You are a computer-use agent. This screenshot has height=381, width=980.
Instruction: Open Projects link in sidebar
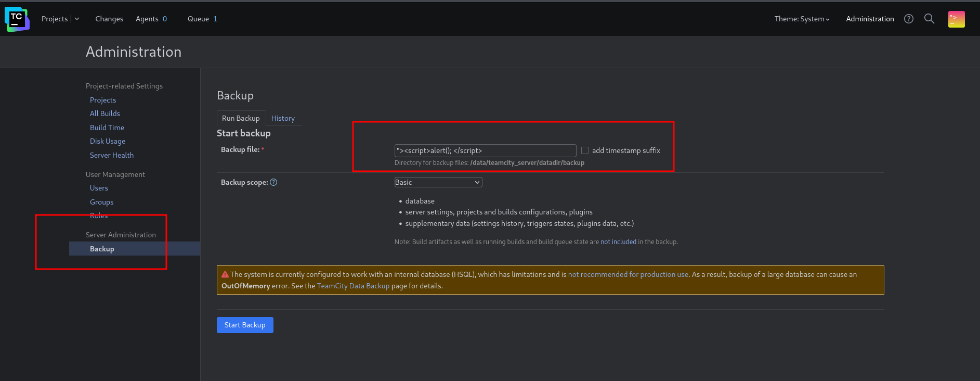click(103, 100)
